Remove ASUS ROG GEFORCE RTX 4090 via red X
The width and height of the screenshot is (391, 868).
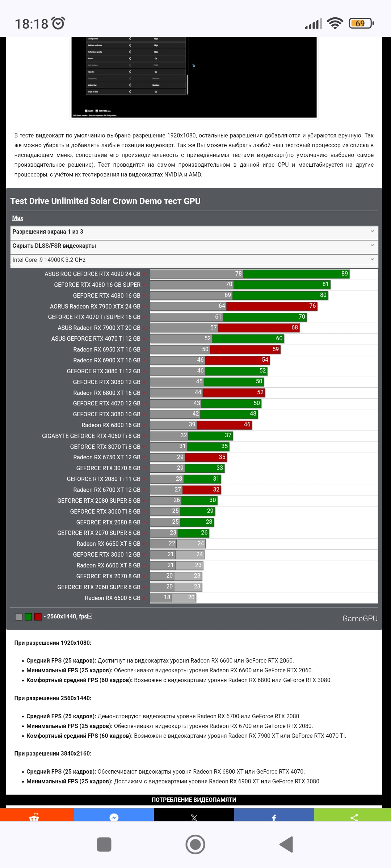click(144, 275)
